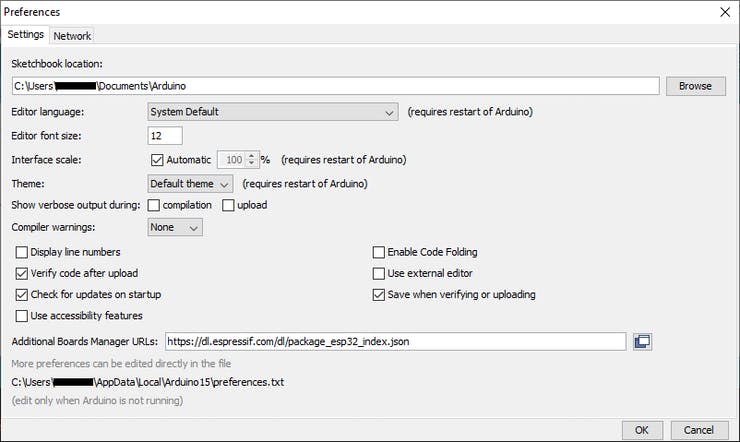Close the Preferences dialog window
The image size is (740, 442).
(725, 12)
